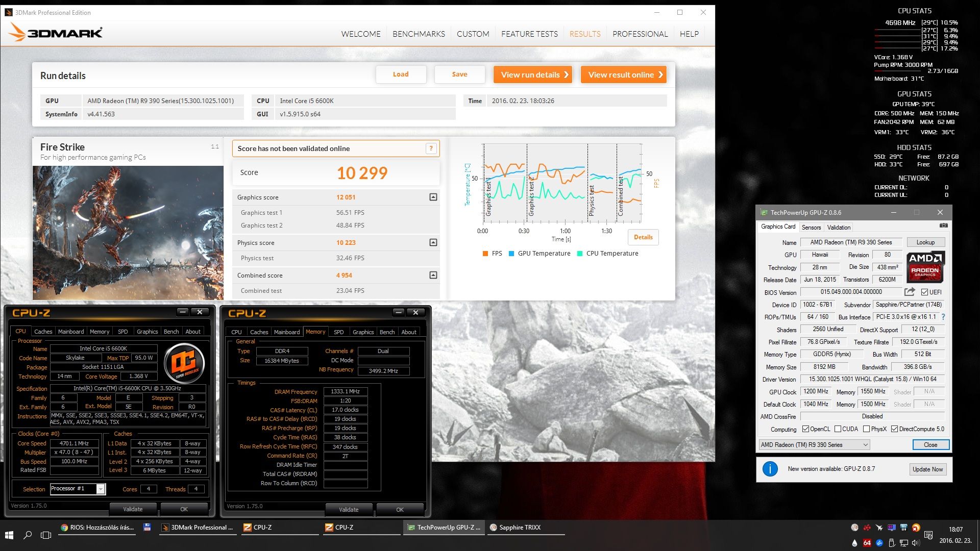Screen dimensions: 980x551
Task: Toggle the PhysX checkbox
Action: [866, 429]
